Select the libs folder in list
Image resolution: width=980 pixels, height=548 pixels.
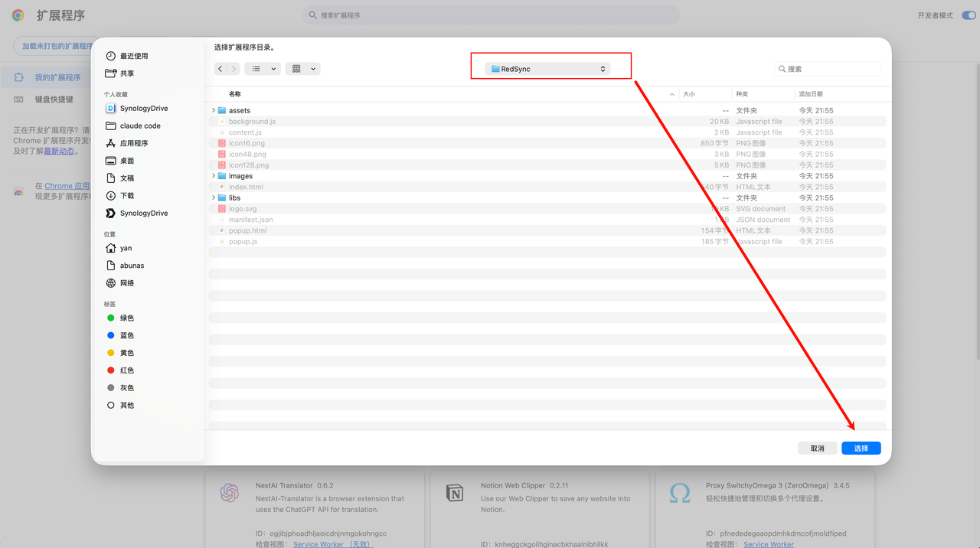point(234,198)
